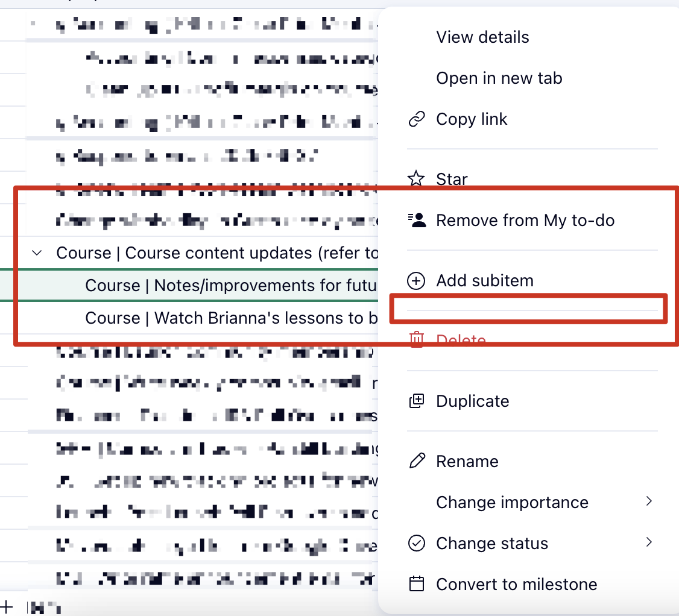The height and width of the screenshot is (616, 679).
Task: Expand the Change importance submenu arrow
Action: [649, 501]
